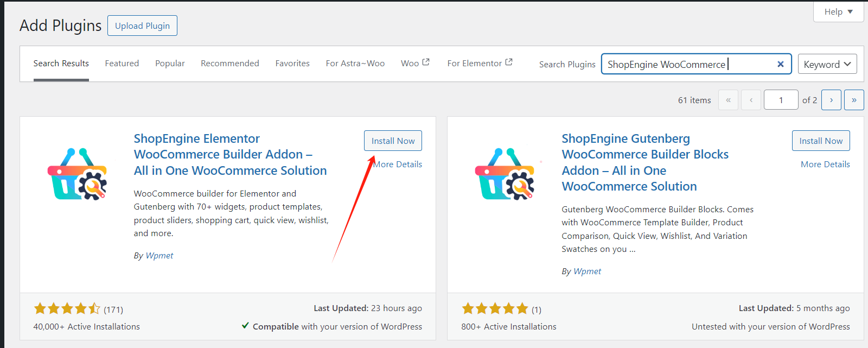
Task: Open Wpmet author link under Elementor plugin
Action: tap(159, 255)
